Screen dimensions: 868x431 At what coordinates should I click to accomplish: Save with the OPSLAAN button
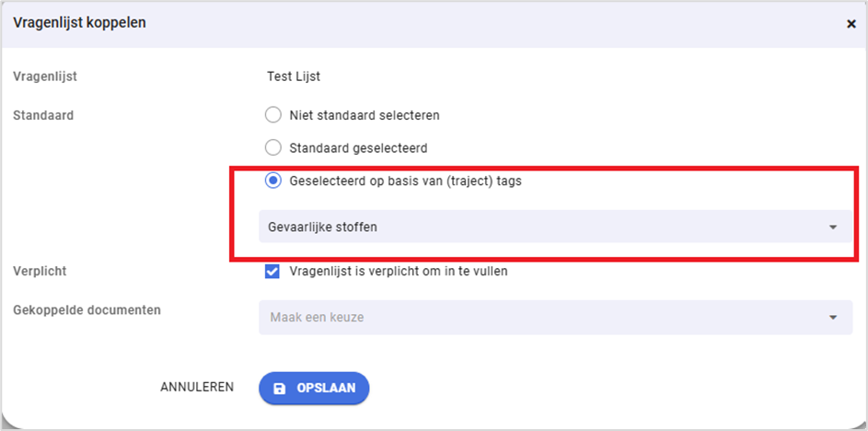(315, 389)
